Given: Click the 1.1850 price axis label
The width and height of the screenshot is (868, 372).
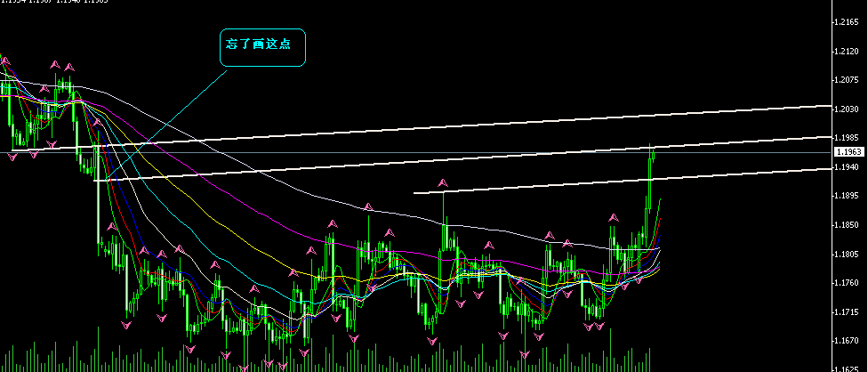Looking at the screenshot, I should tap(847, 225).
